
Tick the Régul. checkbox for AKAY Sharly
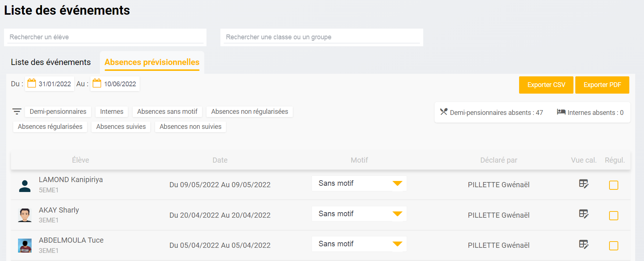coord(614,215)
